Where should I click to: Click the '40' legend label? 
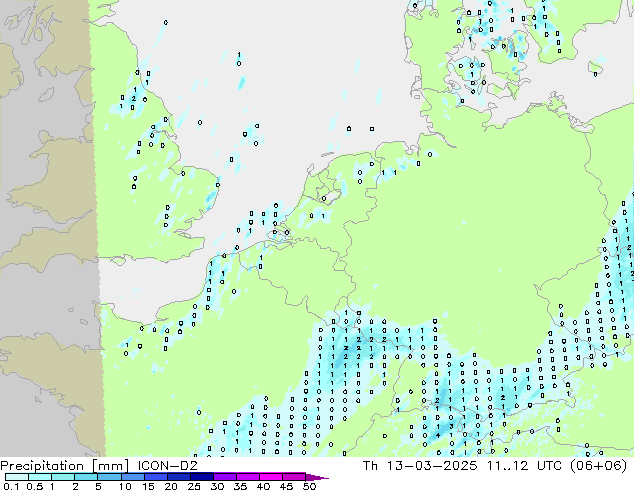(x=263, y=486)
